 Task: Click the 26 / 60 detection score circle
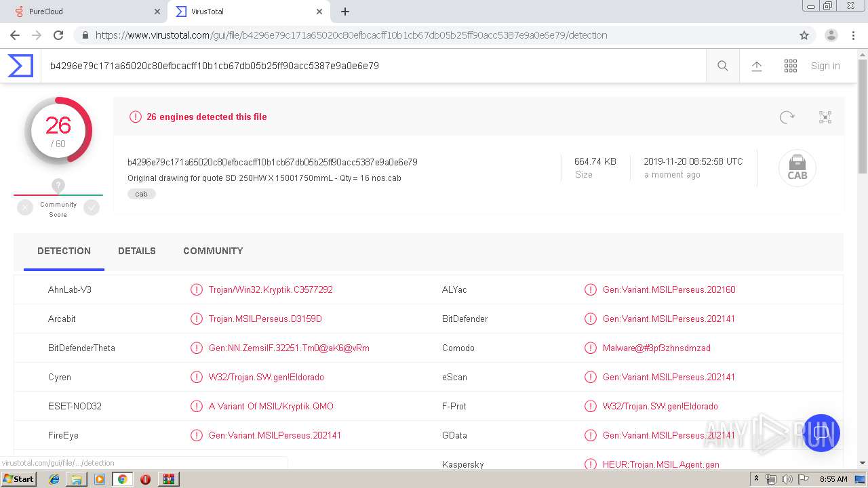(58, 131)
